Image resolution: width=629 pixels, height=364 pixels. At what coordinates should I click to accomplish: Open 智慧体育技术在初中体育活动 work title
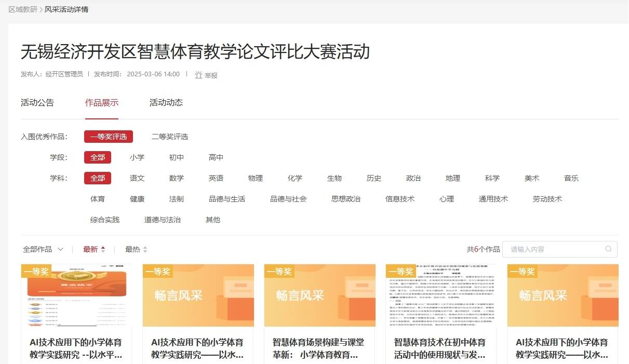tap(440, 348)
